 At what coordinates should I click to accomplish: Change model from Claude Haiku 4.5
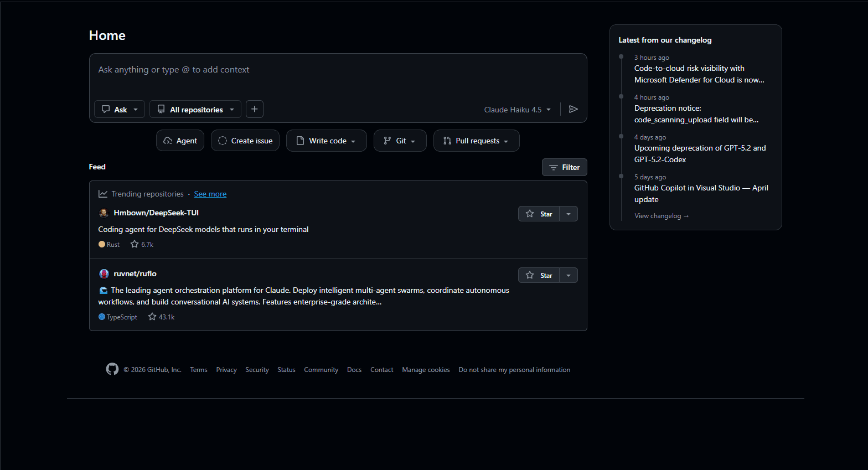518,110
